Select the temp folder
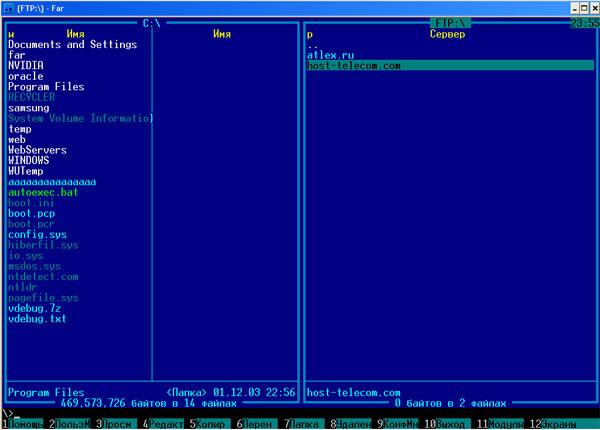Viewport: 600px width, 430px height. 20,129
